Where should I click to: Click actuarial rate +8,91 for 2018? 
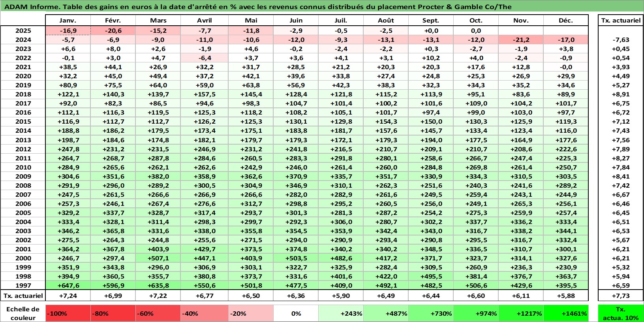tap(621, 94)
